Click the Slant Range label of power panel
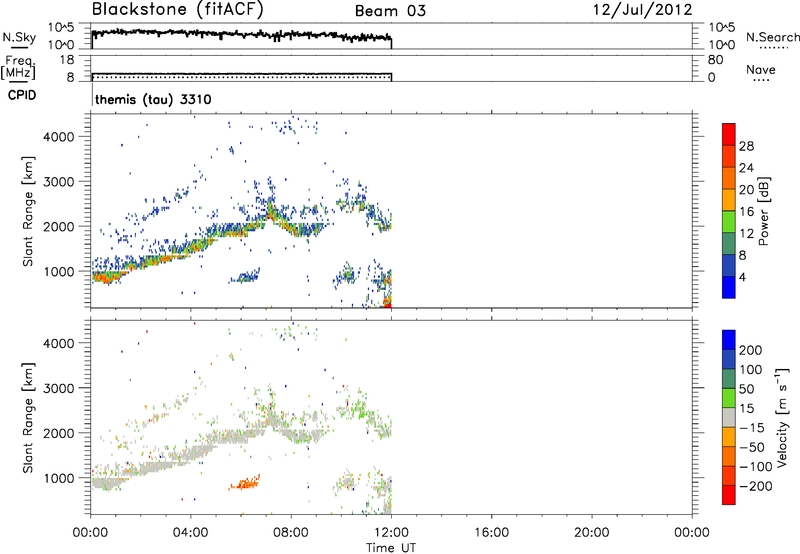800x554 pixels. tap(28, 211)
